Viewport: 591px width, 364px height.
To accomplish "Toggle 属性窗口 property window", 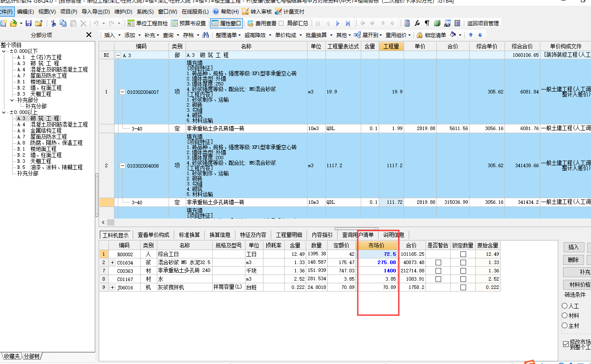I will click(226, 23).
